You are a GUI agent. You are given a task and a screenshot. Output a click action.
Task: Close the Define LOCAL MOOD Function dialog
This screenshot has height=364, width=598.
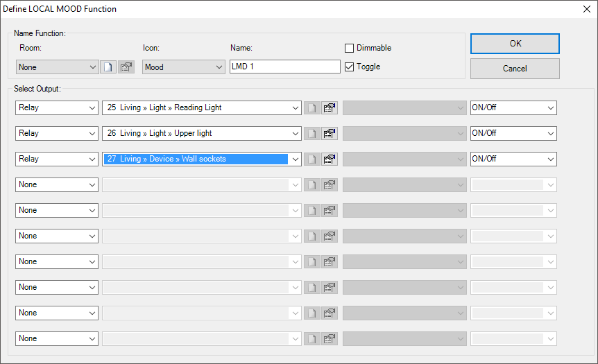[584, 9]
